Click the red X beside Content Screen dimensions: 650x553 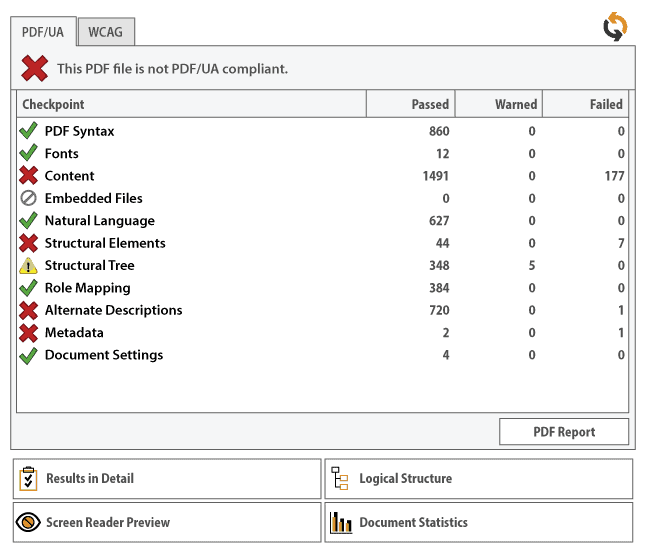[28, 176]
